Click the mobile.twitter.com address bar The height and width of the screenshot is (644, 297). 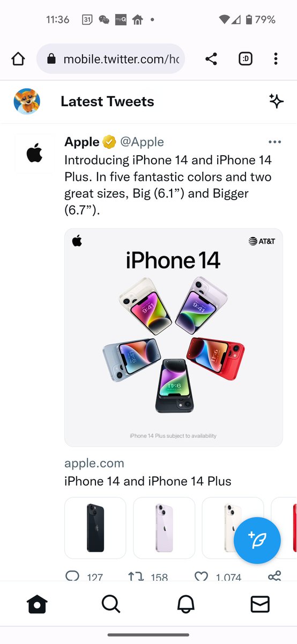pos(110,59)
